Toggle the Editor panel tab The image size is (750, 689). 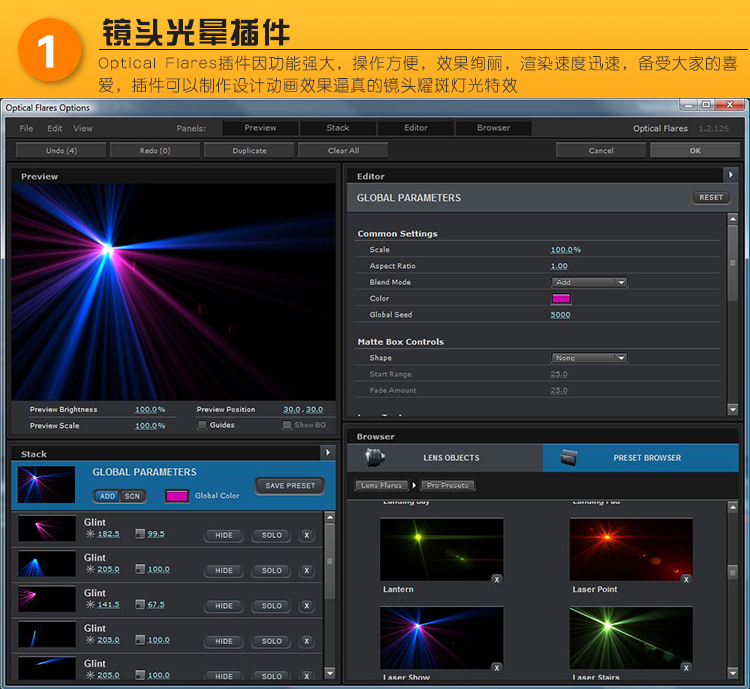click(x=416, y=128)
